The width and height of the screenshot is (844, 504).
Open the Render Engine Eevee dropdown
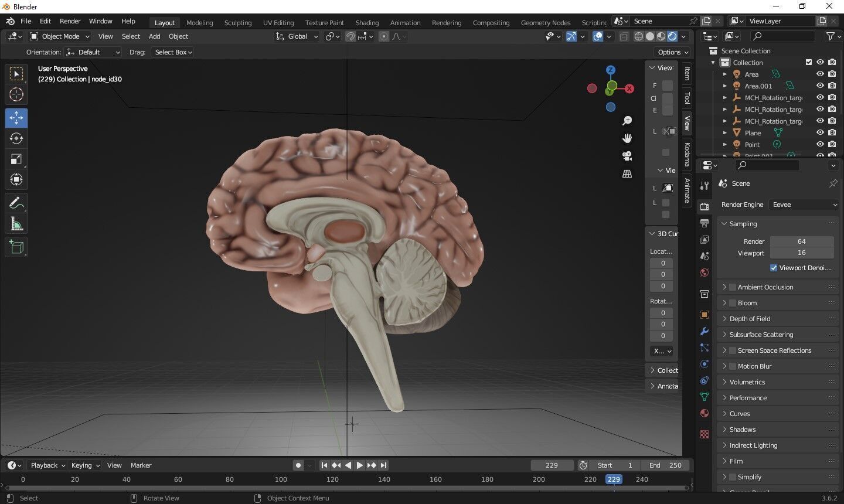(x=804, y=205)
